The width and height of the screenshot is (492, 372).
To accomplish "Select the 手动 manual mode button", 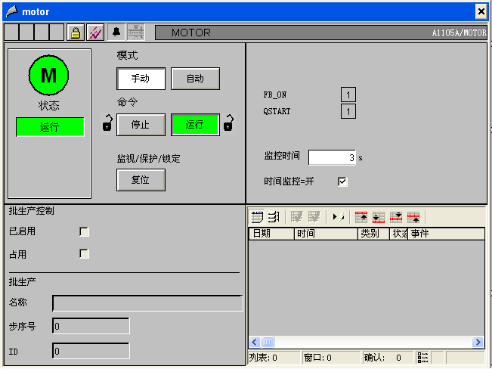I will point(141,79).
